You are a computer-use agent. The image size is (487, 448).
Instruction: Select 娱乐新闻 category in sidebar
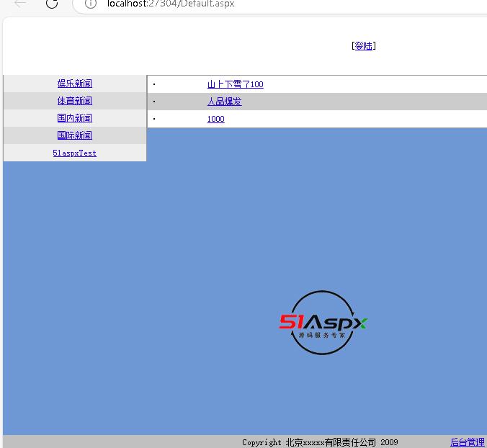75,84
